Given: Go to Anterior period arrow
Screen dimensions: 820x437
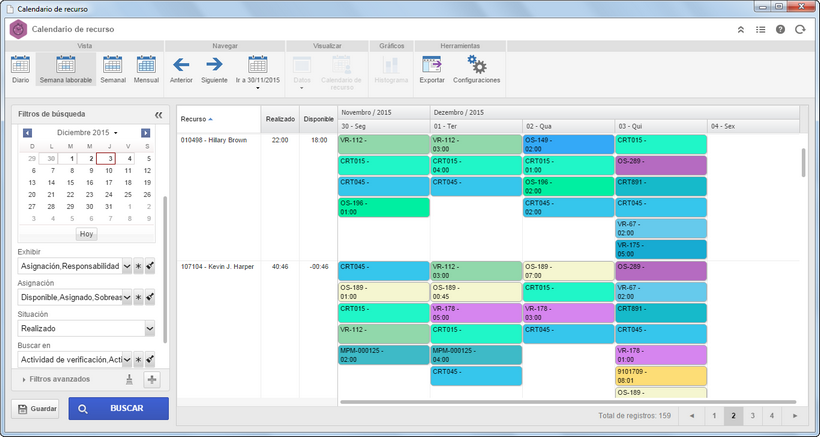Looking at the screenshot, I should tap(181, 70).
